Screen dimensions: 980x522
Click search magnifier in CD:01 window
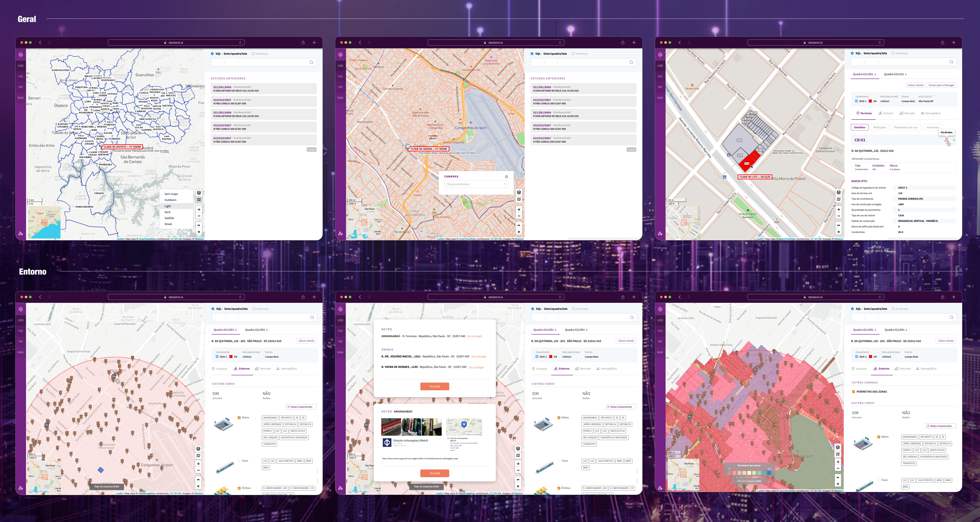951,62
